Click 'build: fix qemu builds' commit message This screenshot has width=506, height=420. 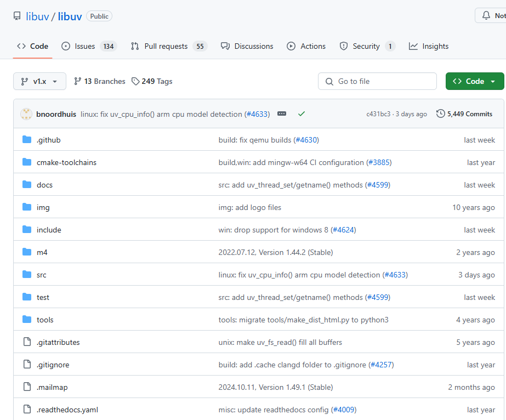tap(254, 140)
